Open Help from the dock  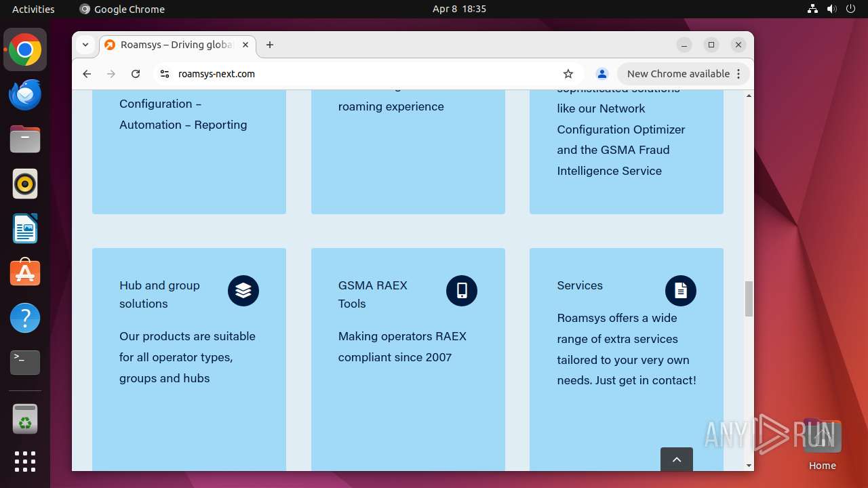[x=25, y=318]
